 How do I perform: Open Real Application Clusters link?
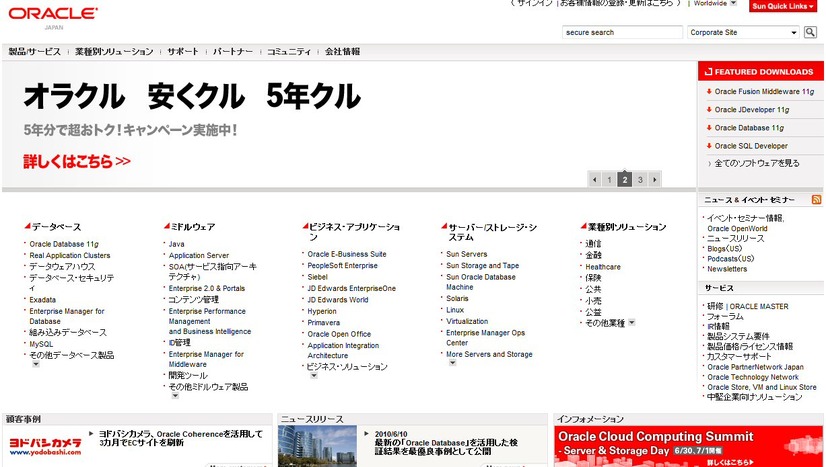click(70, 255)
